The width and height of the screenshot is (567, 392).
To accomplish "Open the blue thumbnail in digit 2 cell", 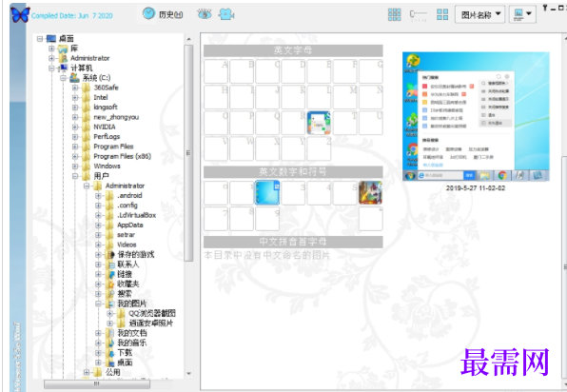I will tap(267, 193).
